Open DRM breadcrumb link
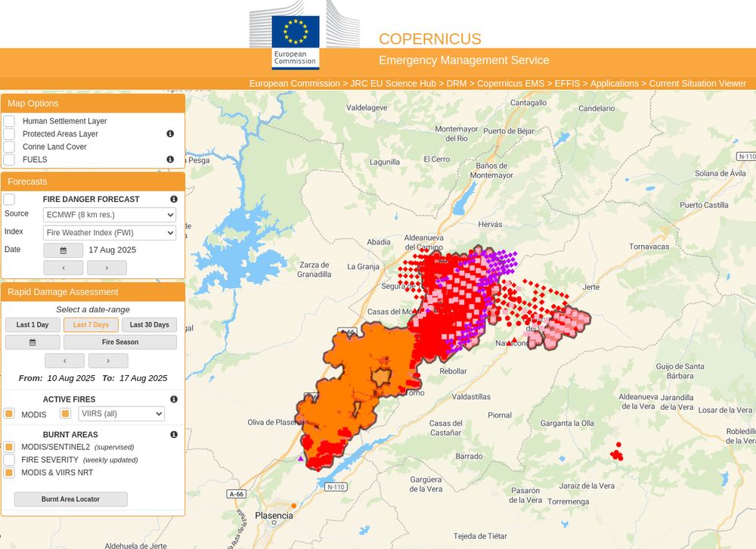Screen dimensions: 756x549 (x=457, y=83)
